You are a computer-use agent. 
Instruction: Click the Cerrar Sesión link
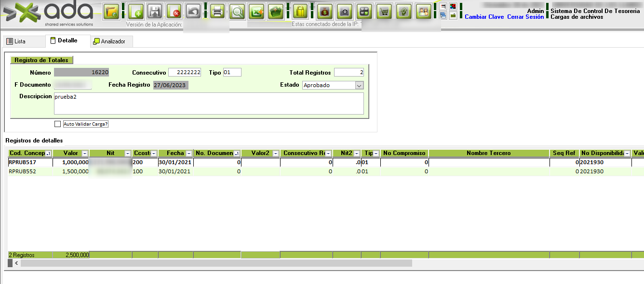[525, 17]
